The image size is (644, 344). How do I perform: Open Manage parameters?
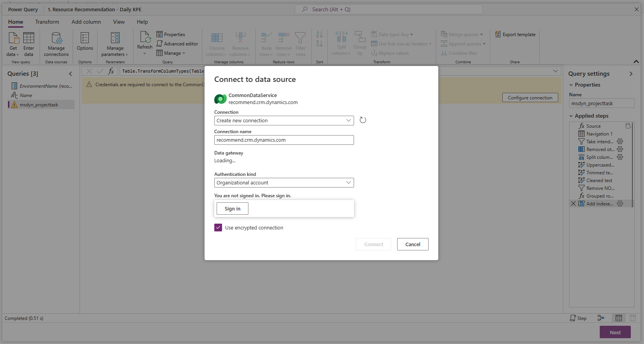[115, 45]
